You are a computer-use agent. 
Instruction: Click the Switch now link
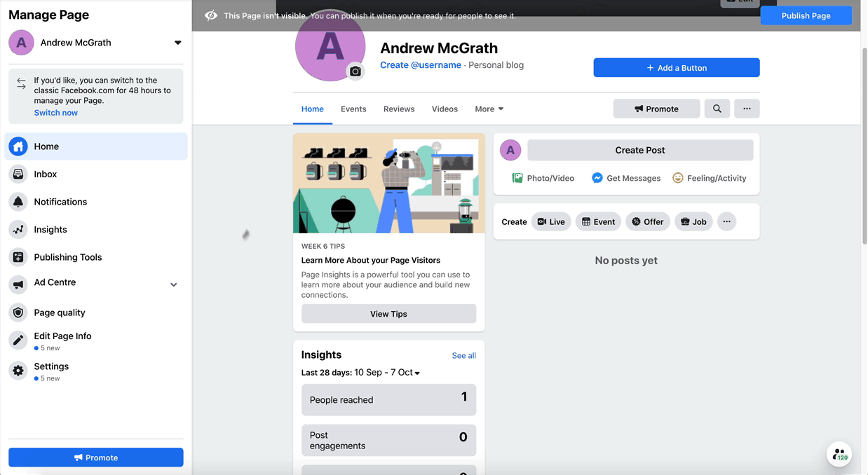click(56, 113)
